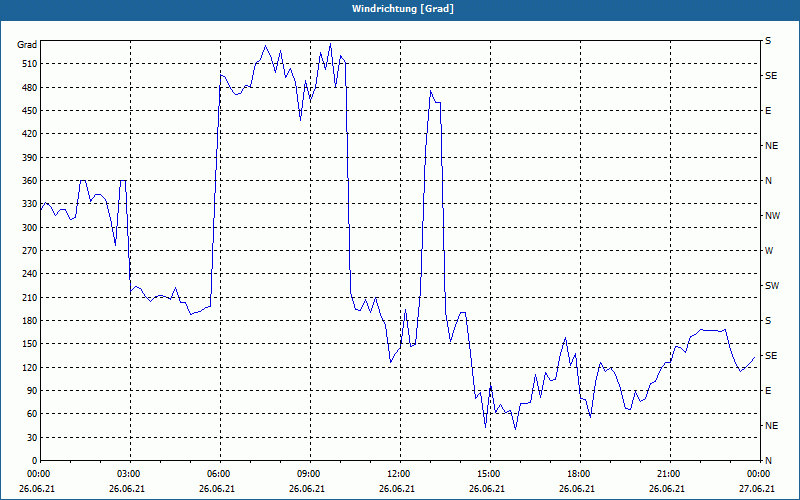Click the 15:00 time label
Image resolution: width=800 pixels, height=500 pixels.
coord(487,474)
